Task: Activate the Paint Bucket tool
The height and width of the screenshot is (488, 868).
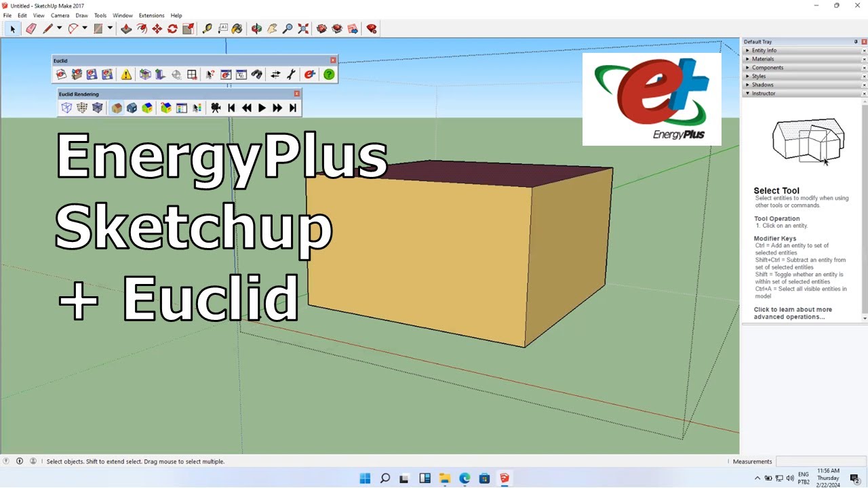Action: point(237,28)
